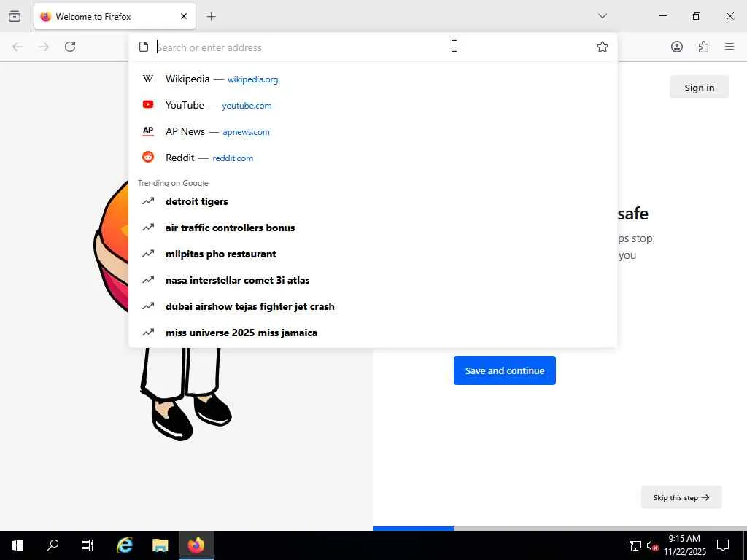Select the YouTube suggestion row
This screenshot has height=560, width=747.
tap(373, 105)
